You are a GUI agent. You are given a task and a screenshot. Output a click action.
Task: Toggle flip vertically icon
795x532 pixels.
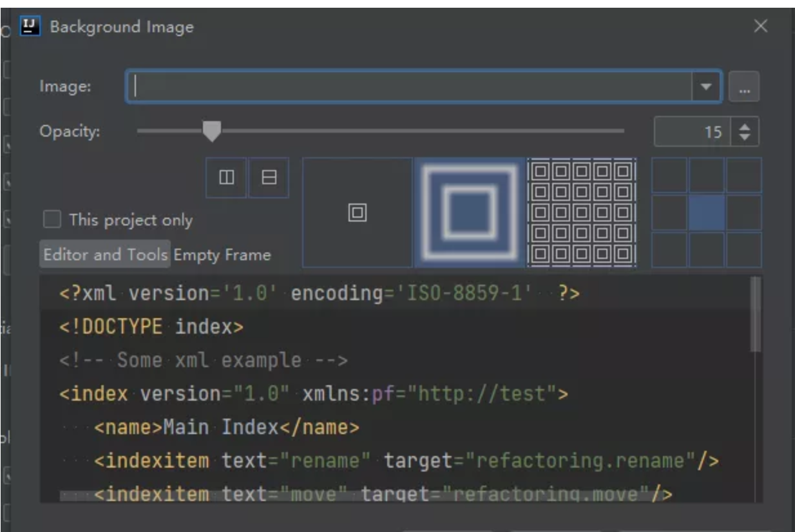click(x=269, y=177)
